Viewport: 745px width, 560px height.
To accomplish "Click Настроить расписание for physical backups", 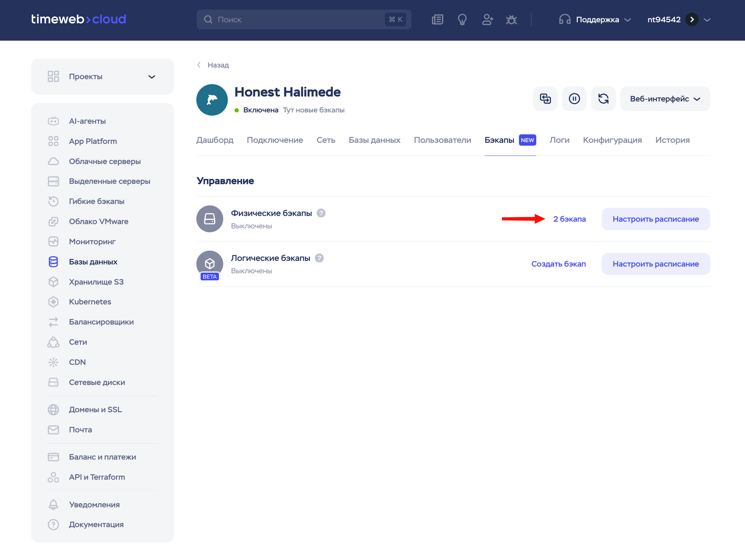I will tap(656, 219).
